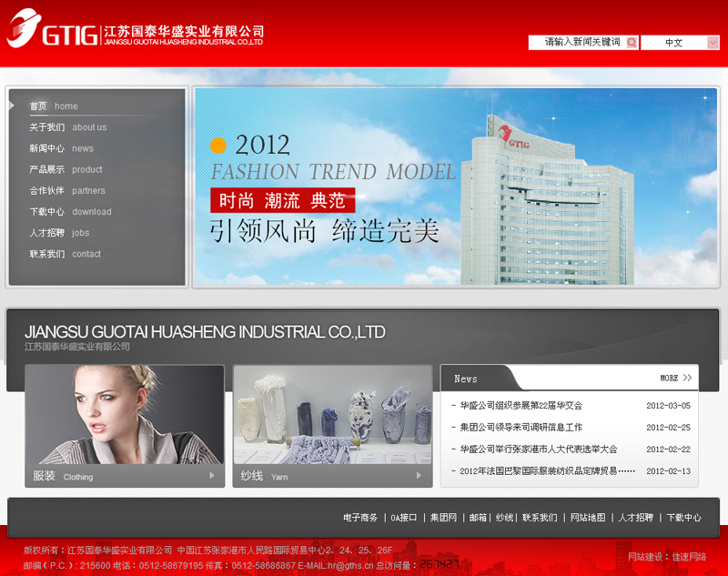Open news 华盛公司举行张家港市人大代表选举大会

539,450
